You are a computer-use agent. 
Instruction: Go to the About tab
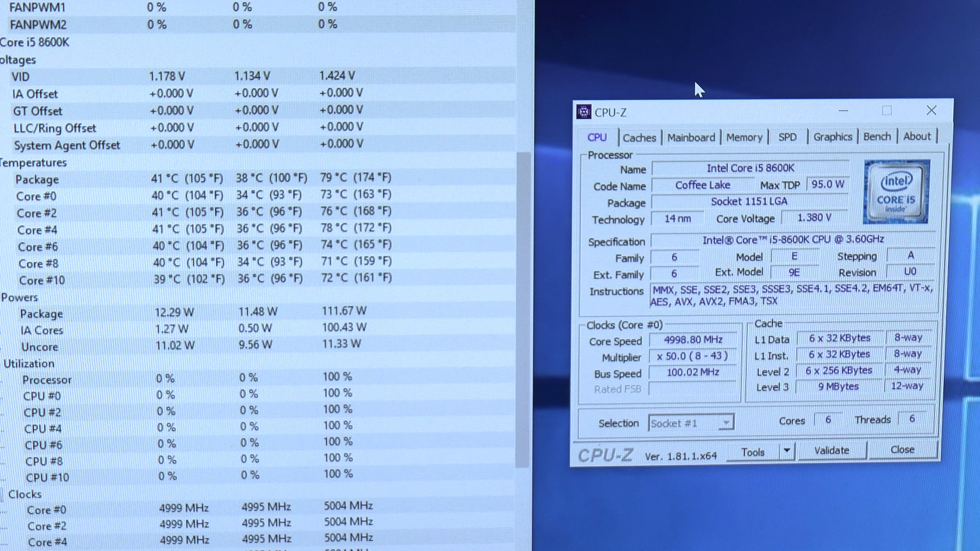click(917, 136)
